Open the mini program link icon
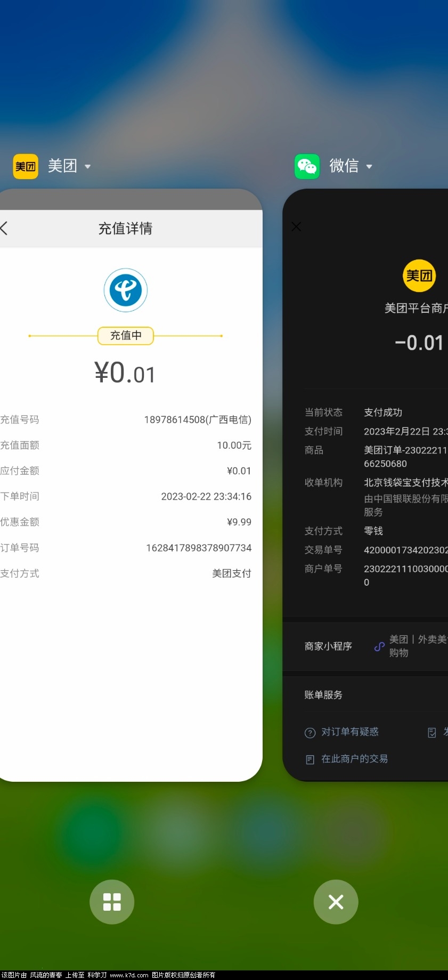Image resolution: width=448 pixels, height=980 pixels. tap(379, 646)
